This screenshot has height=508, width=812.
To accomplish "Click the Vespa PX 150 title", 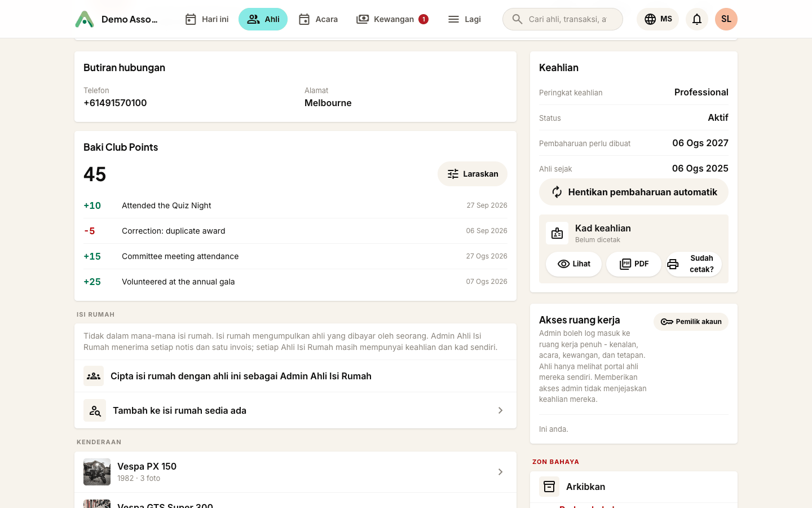I will point(147,466).
